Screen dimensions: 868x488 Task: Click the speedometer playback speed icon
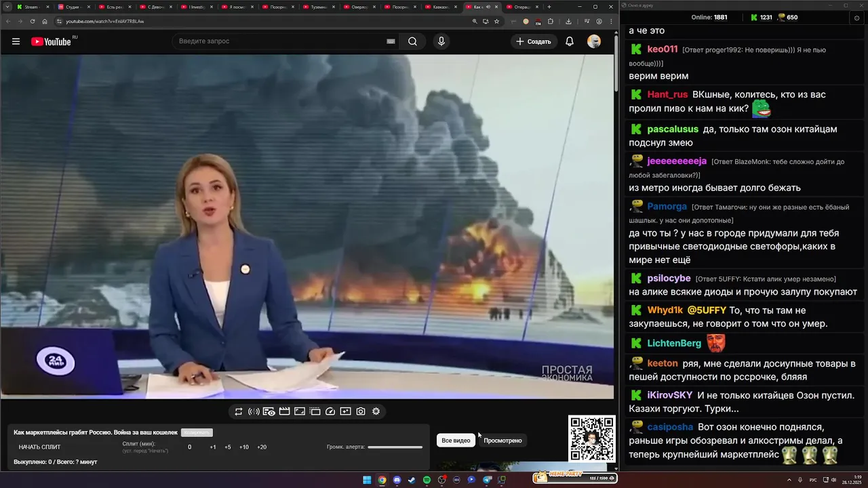(x=330, y=411)
